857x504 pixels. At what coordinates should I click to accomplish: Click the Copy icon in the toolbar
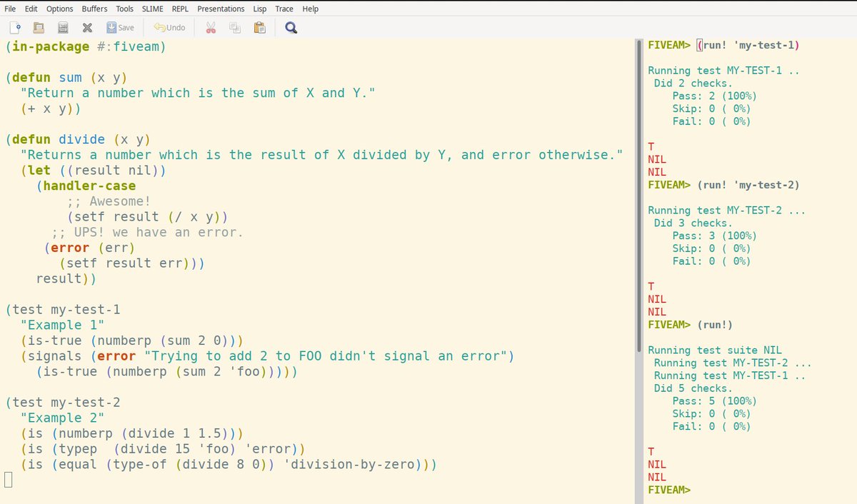(x=235, y=28)
